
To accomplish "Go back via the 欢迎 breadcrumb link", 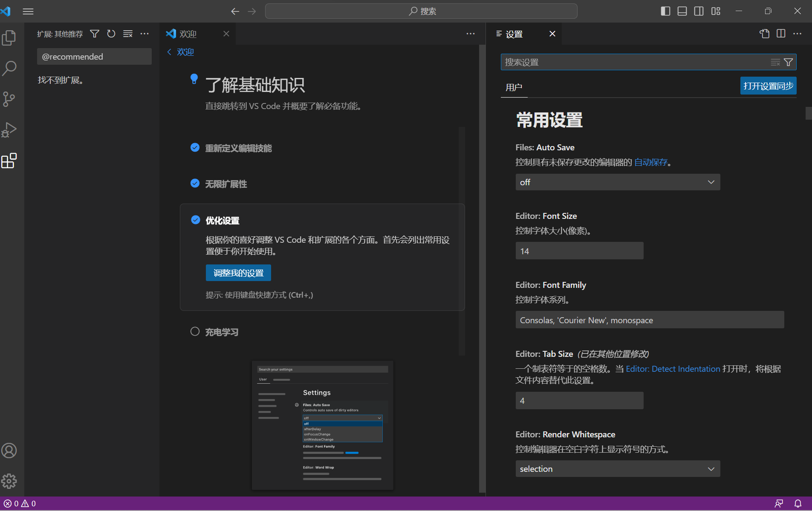I will click(x=180, y=52).
